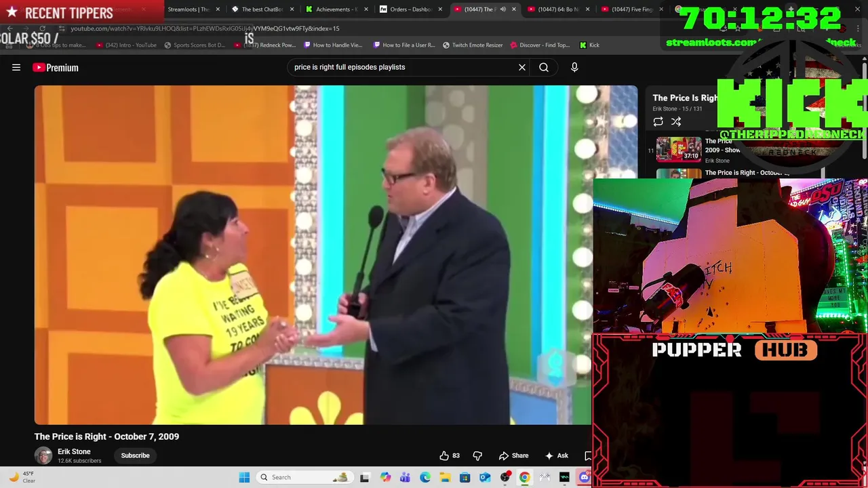Click the title The Price is Right - October 7, 2009
868x488 pixels.
coord(106,436)
